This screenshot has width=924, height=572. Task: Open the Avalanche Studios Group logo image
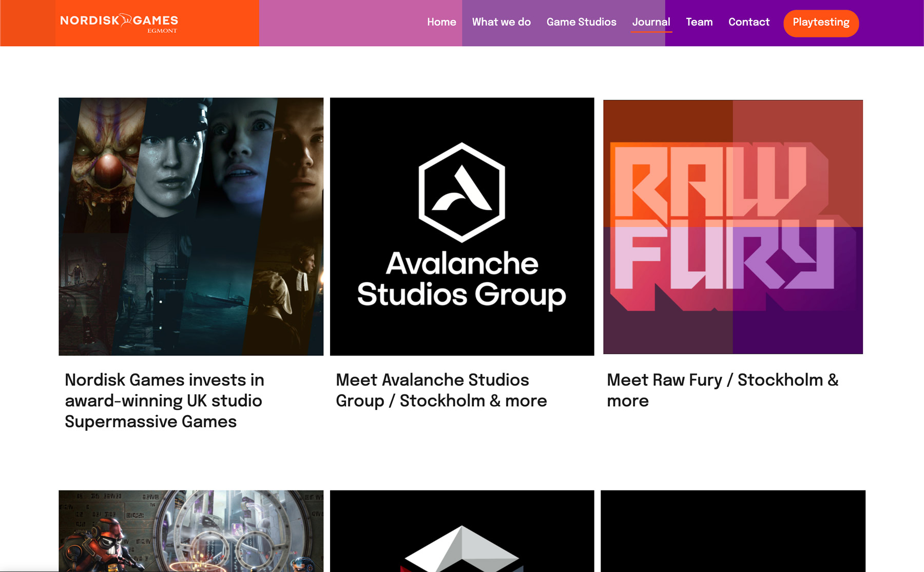462,226
